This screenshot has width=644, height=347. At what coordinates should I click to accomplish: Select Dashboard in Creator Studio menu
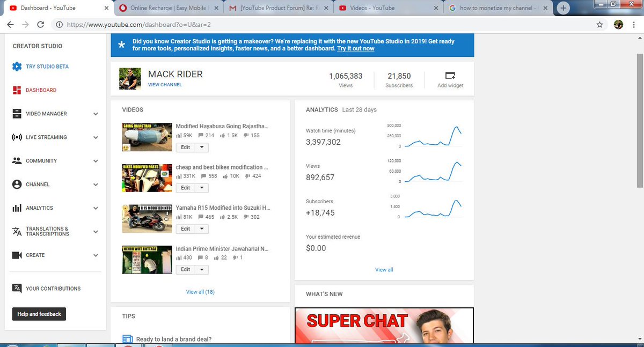click(41, 90)
